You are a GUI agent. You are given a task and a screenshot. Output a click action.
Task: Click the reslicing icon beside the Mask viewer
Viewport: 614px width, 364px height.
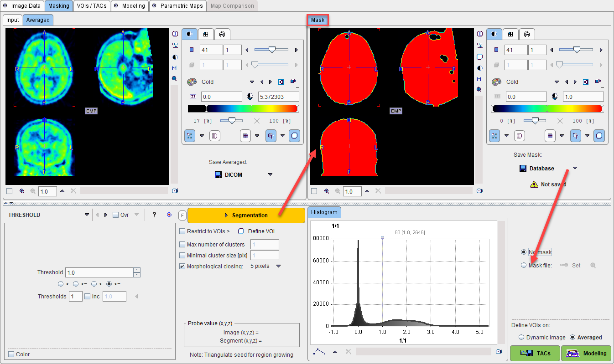(479, 45)
